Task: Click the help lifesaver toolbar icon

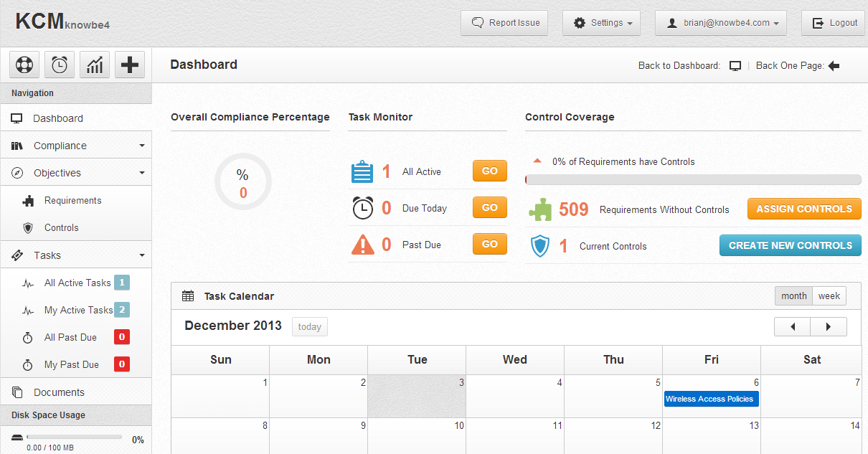Action: coord(24,65)
